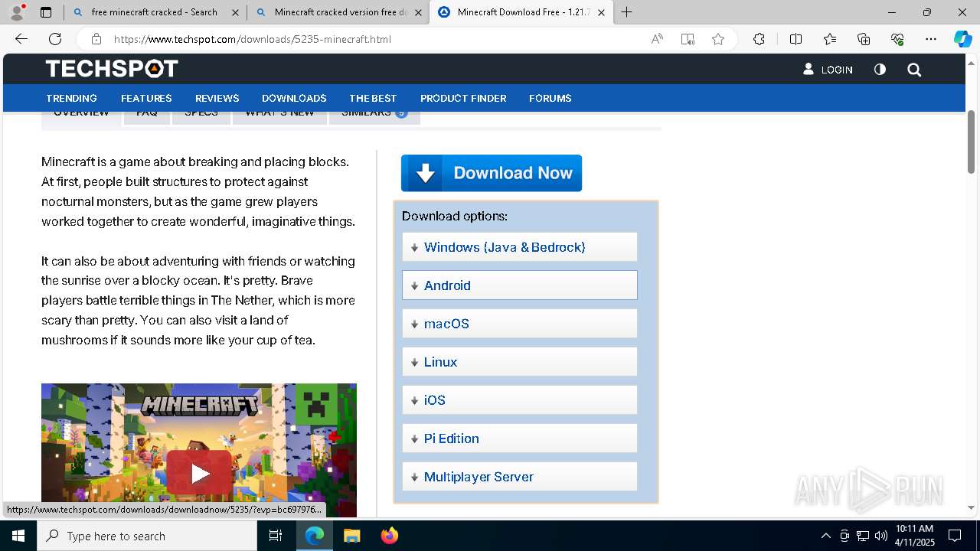
Task: Click the TechSpot logo
Action: tap(112, 69)
